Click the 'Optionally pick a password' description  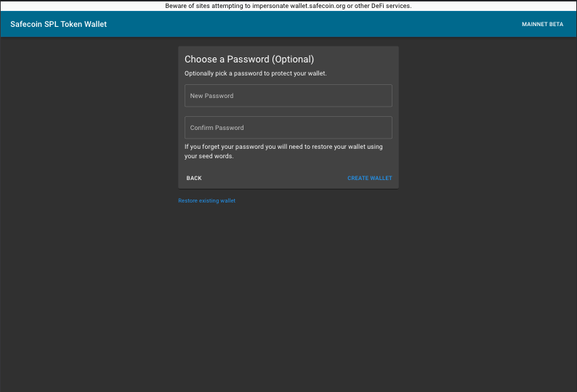pyautogui.click(x=255, y=74)
